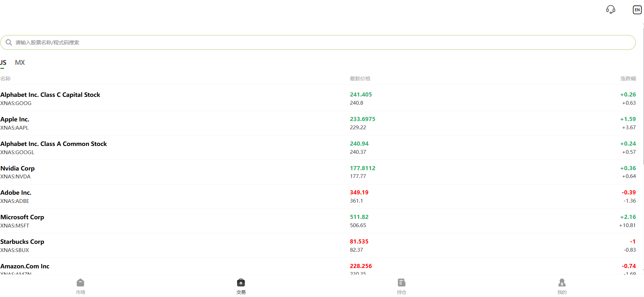Image resolution: width=644 pixels, height=297 pixels.
Task: Open Alphabet Inc. Class C Capital Stock
Action: tap(50, 95)
